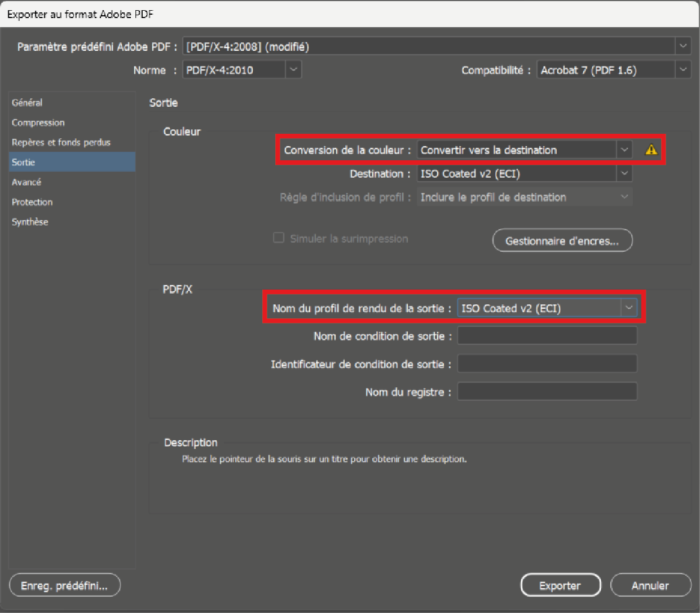Switch to the Général section
This screenshot has height=613, width=700.
point(27,103)
